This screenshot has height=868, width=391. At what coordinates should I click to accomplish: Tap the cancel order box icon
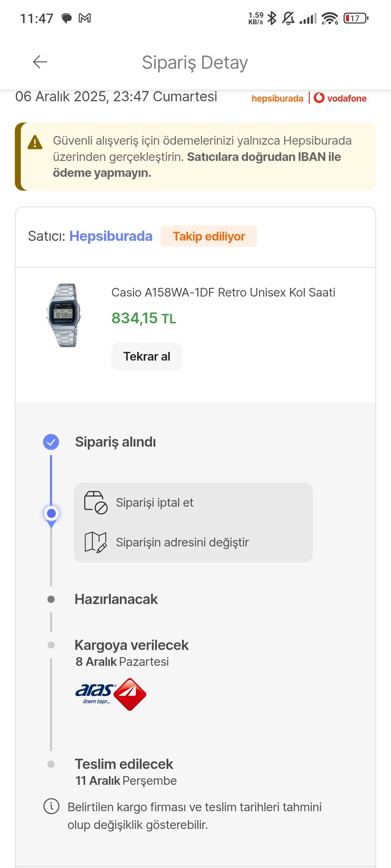(96, 502)
